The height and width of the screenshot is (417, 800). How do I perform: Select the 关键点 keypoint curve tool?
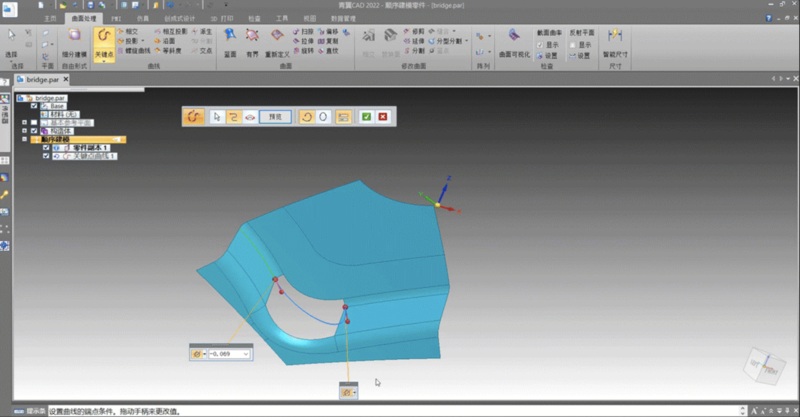click(x=103, y=42)
